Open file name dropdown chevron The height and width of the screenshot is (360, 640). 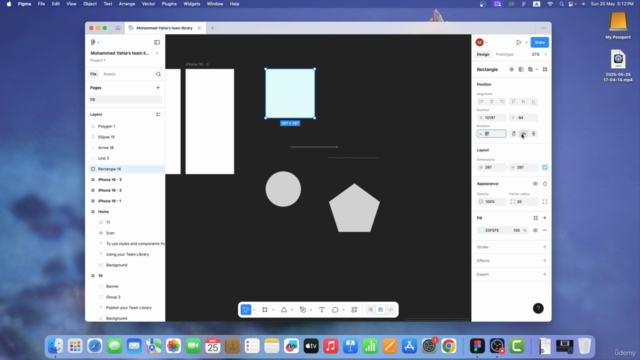(157, 53)
